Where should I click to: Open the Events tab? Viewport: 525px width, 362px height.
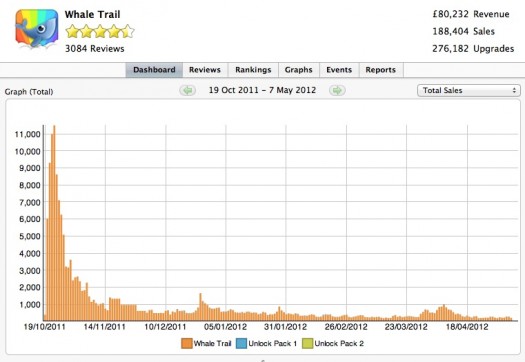click(x=339, y=70)
